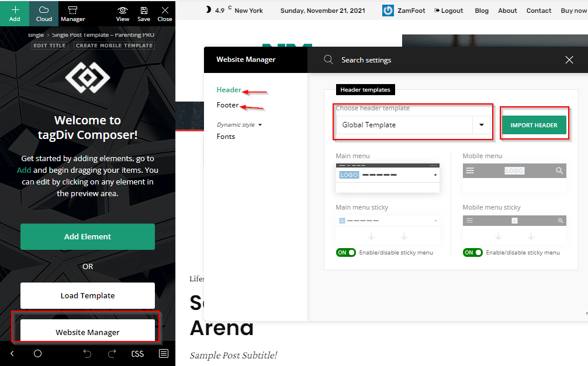The height and width of the screenshot is (366, 588).
Task: Expand the Dynamic style section
Action: [239, 125]
